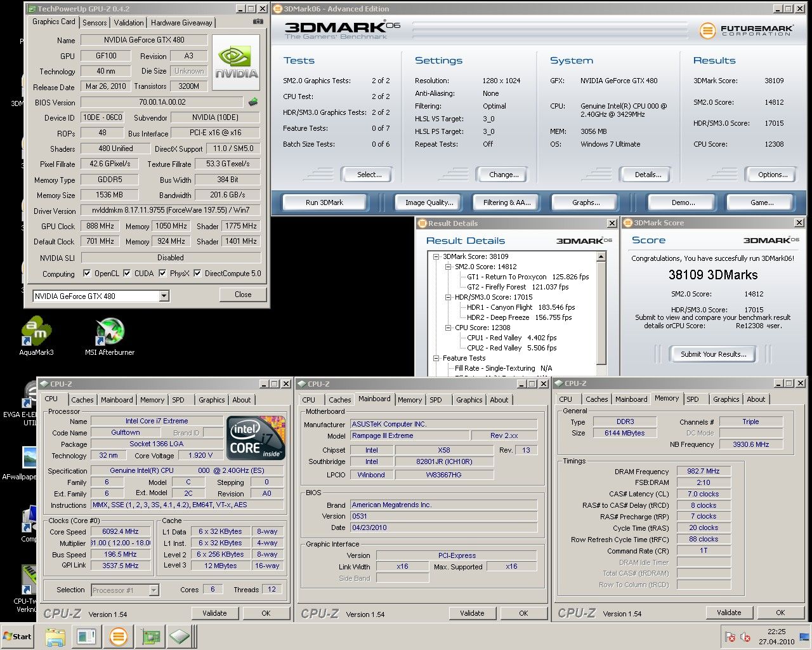Collapse the SM2.0 Score tree node
Screen dimensions: 812x650
click(x=448, y=267)
